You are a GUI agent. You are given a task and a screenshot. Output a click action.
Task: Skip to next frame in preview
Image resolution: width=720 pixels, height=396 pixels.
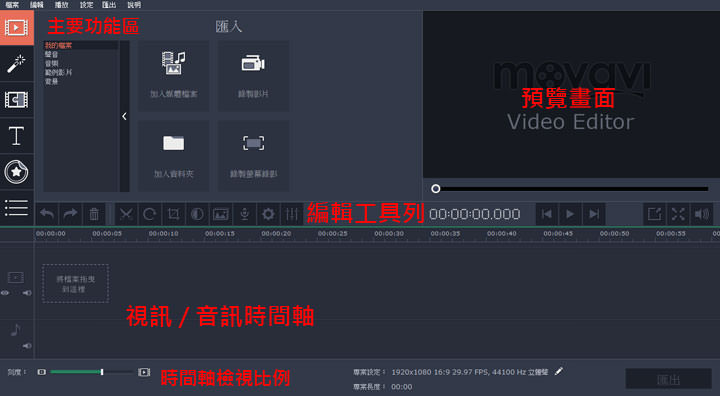click(594, 214)
